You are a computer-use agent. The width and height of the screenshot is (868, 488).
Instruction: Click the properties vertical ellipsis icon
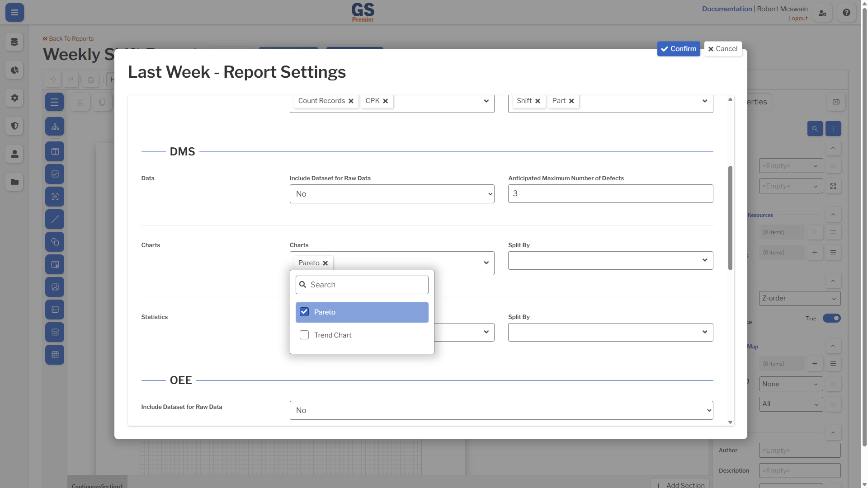click(x=833, y=129)
